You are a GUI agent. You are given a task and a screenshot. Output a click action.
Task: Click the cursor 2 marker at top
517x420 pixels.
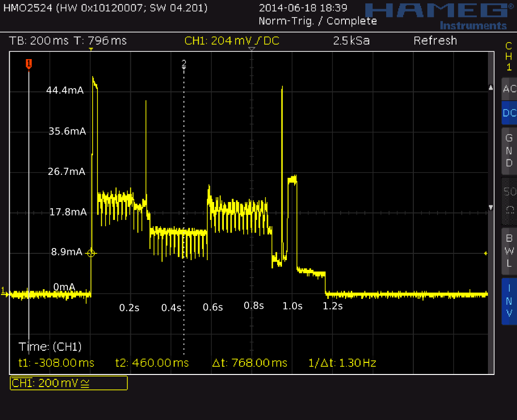click(184, 64)
